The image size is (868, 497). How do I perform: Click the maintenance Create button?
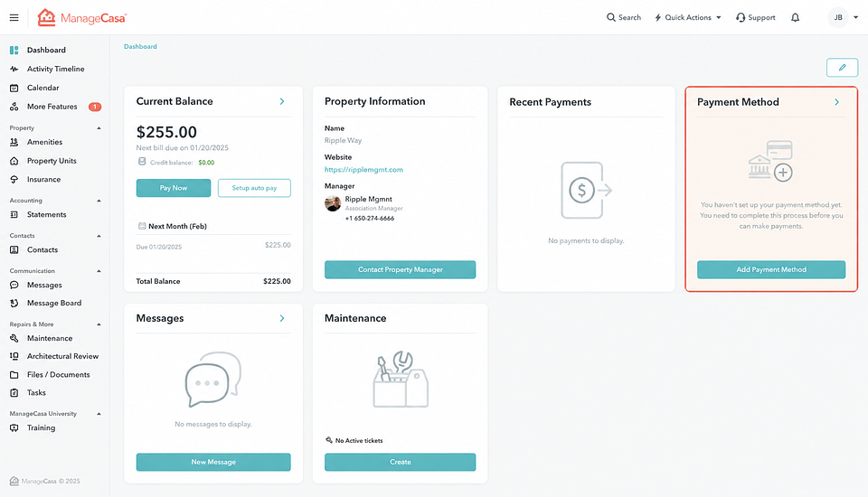click(401, 462)
